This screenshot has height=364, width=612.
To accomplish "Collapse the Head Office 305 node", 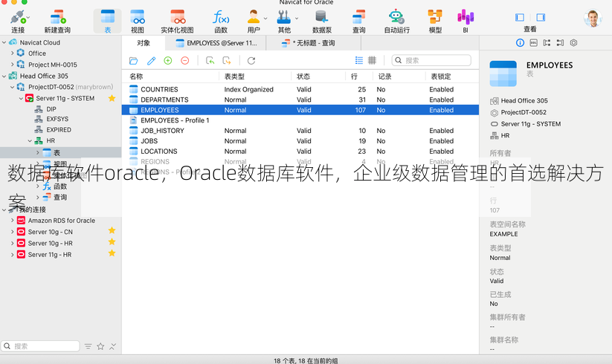I will coord(4,76).
